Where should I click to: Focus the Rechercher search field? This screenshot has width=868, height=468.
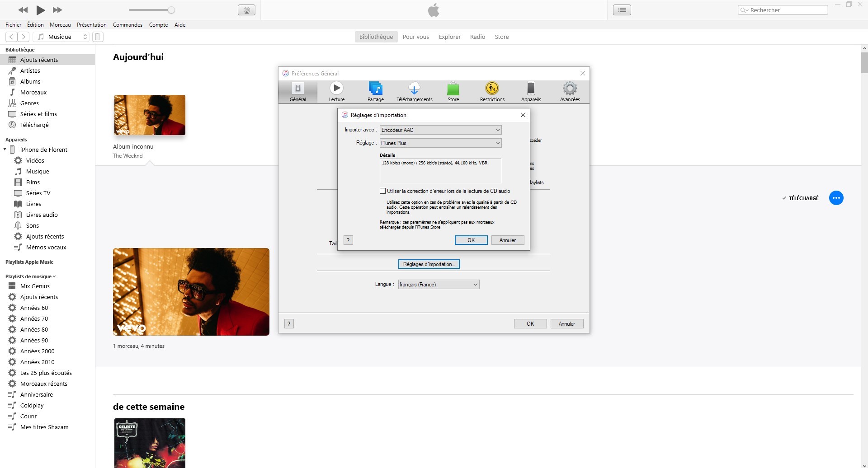[783, 10]
